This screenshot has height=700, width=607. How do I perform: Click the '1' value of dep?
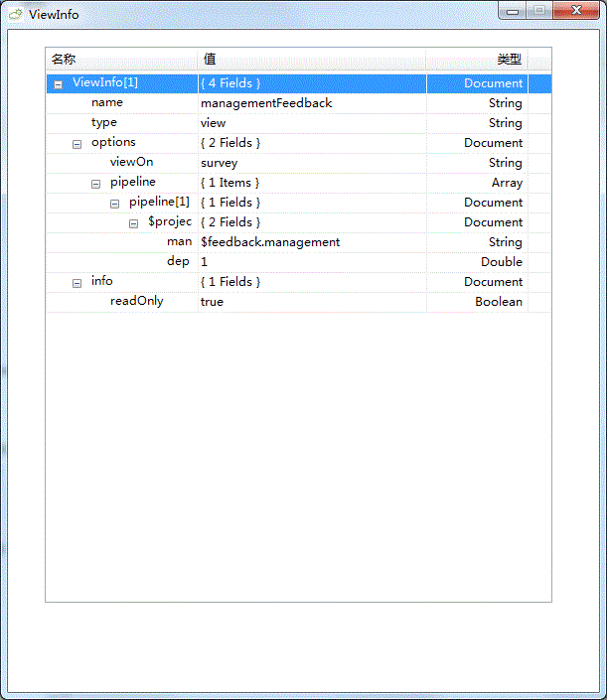204,262
